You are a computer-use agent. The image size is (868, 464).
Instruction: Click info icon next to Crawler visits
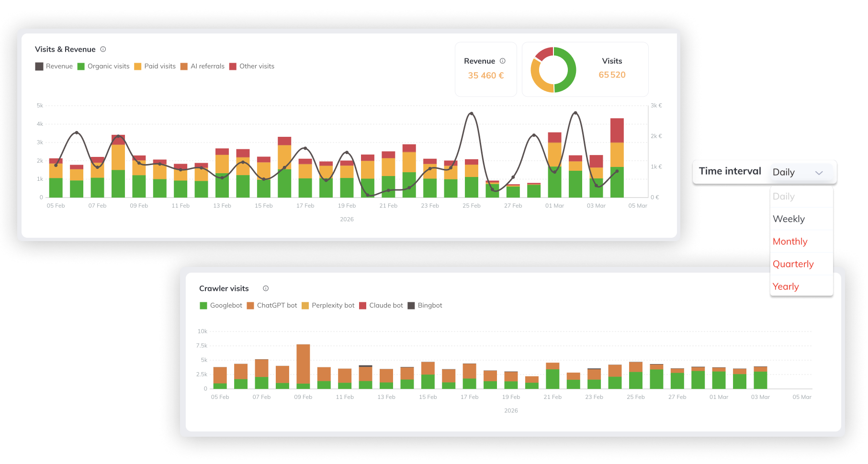(x=266, y=288)
